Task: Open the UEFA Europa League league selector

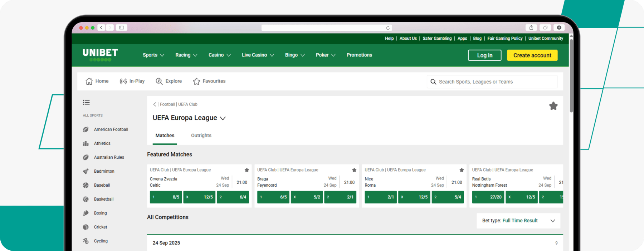Action: [189, 118]
